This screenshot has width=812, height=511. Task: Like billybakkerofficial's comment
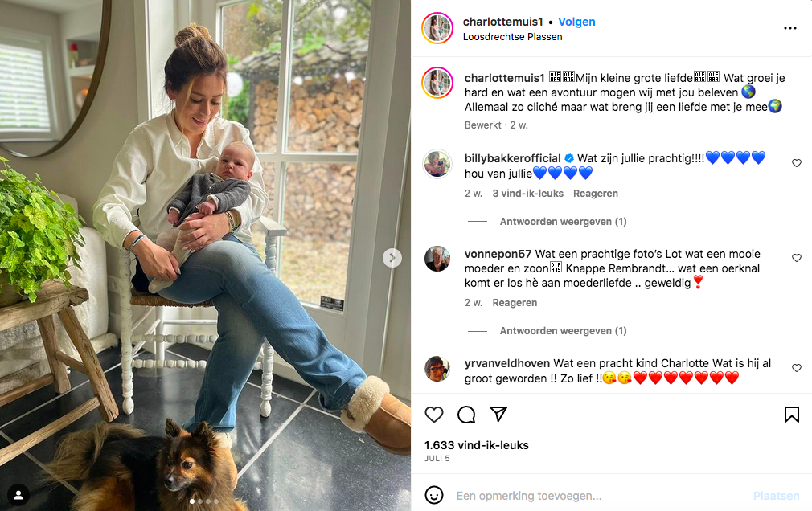coord(797,163)
